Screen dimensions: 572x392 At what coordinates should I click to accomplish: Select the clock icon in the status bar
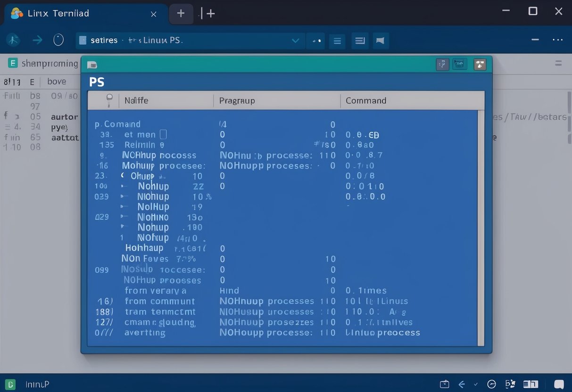[x=491, y=384]
